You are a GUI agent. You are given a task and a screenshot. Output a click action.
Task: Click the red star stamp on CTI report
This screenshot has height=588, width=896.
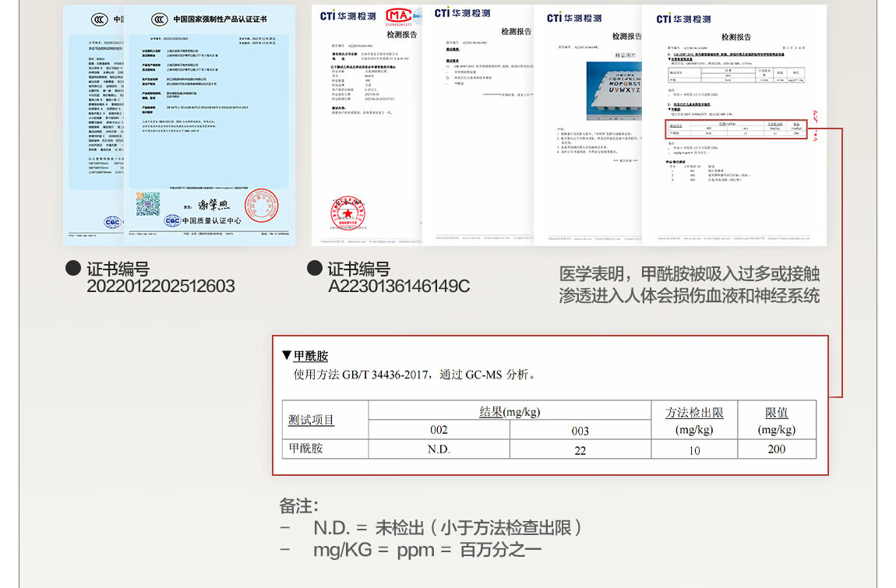coord(347,213)
